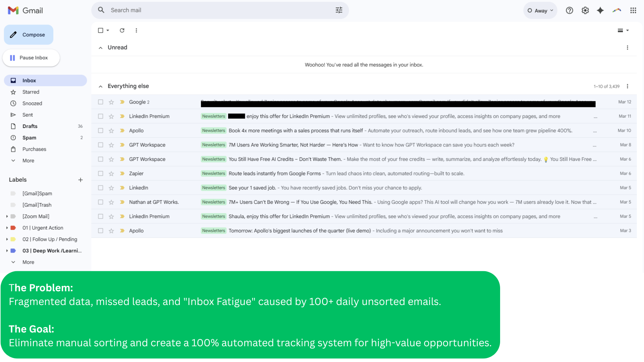Create new label with plus icon

80,180
